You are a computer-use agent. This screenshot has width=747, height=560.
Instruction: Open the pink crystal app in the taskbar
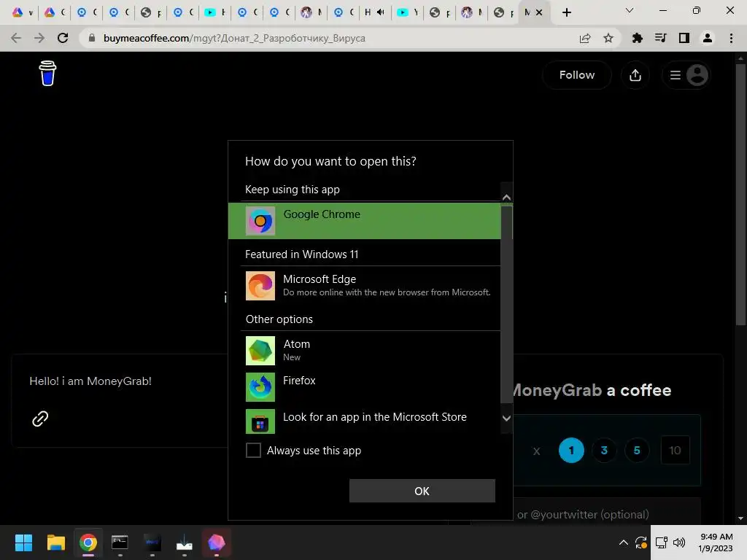pos(216,542)
